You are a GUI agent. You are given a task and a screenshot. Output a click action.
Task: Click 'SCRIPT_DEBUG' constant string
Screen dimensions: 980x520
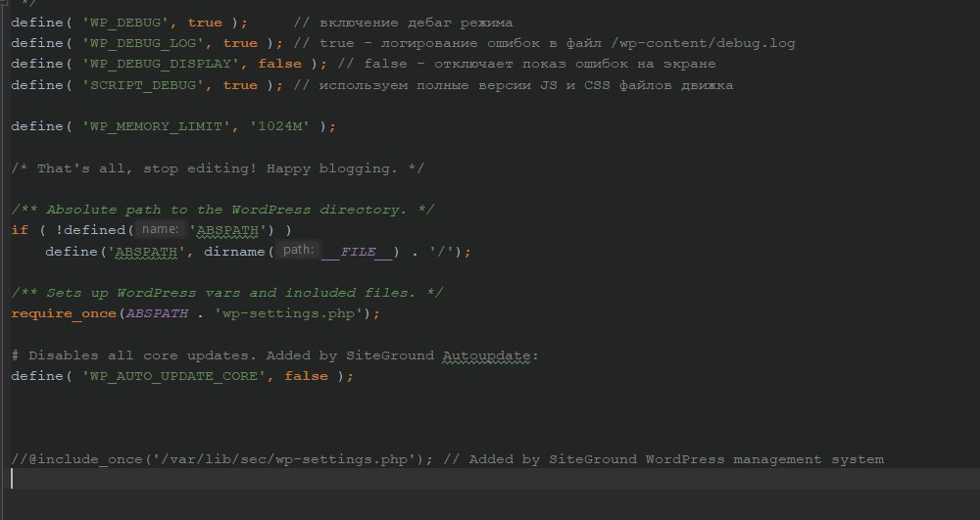click(143, 85)
